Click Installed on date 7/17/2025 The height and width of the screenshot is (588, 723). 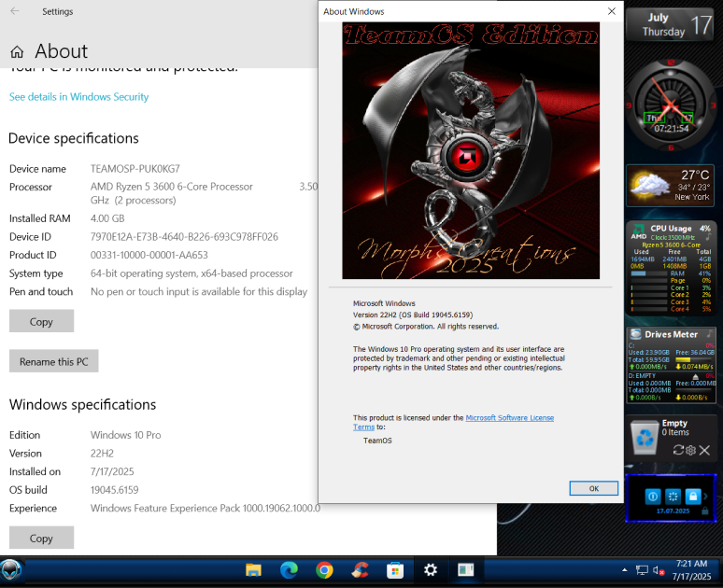112,471
